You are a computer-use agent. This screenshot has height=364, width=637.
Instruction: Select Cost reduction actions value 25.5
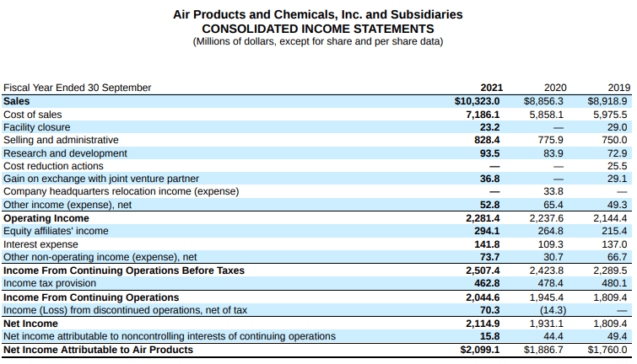point(617,166)
